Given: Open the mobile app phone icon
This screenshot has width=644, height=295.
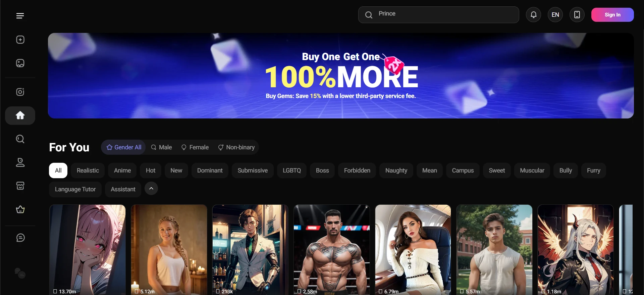Looking at the screenshot, I should [577, 15].
